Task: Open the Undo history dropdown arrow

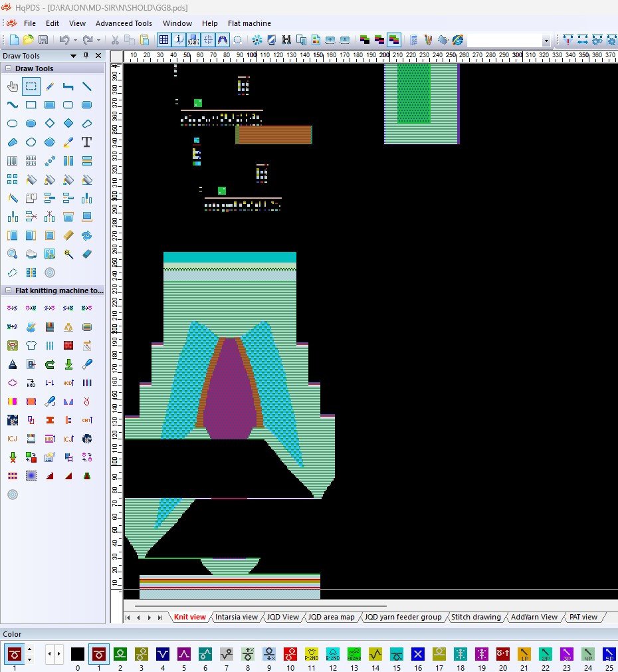Action: point(74,40)
